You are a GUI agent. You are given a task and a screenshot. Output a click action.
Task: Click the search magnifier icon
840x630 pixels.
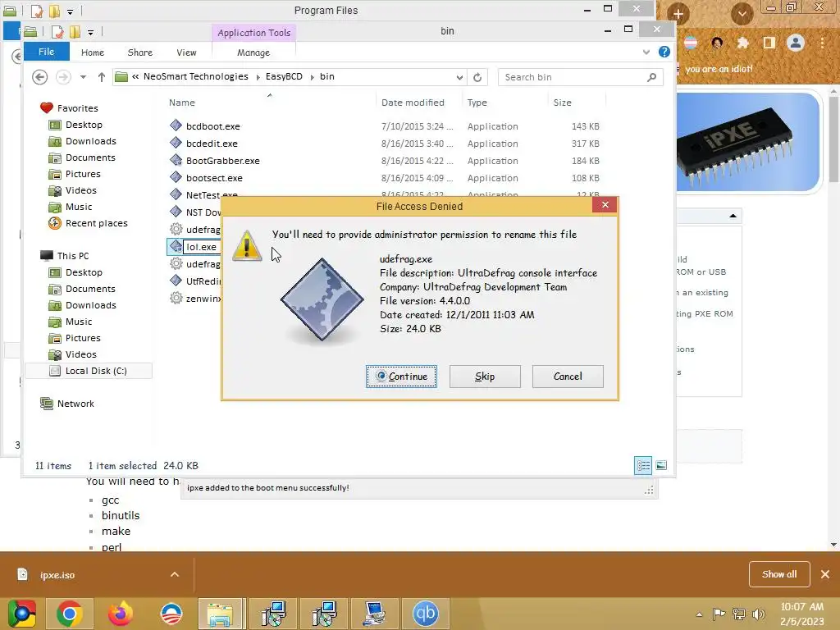pyautogui.click(x=651, y=77)
